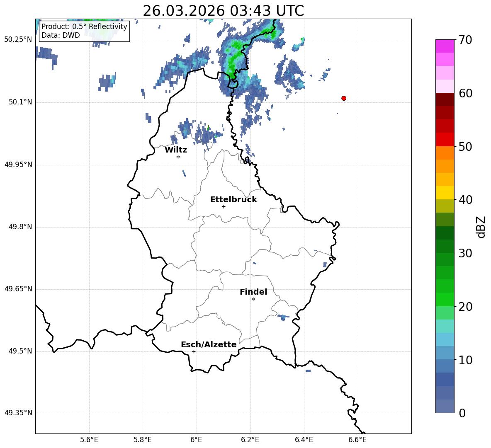This screenshot has width=491, height=448.
Task: Click the 10 label on the colorbar
Action: point(465,360)
